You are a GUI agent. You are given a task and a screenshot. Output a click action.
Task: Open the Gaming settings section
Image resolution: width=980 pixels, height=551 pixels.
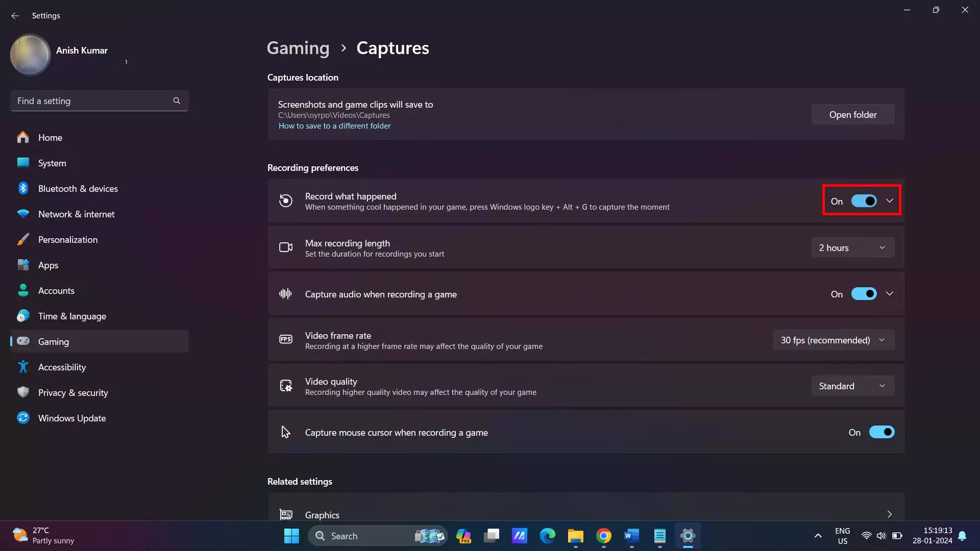[x=53, y=341]
